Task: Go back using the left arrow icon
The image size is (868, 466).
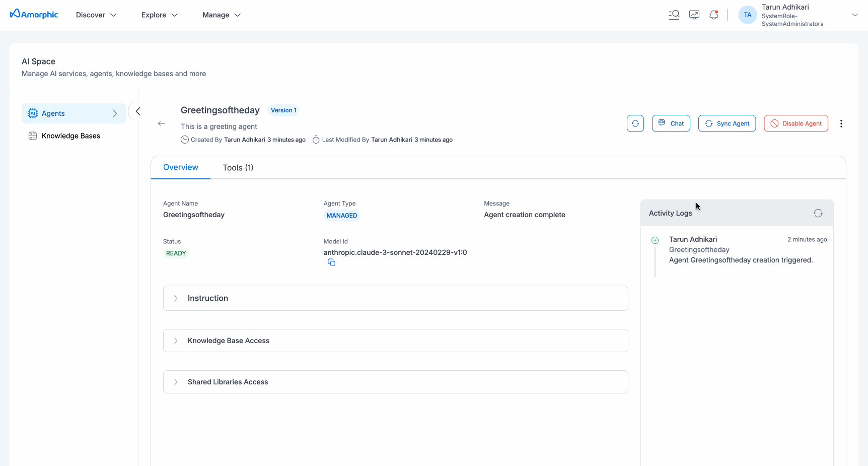Action: [162, 123]
